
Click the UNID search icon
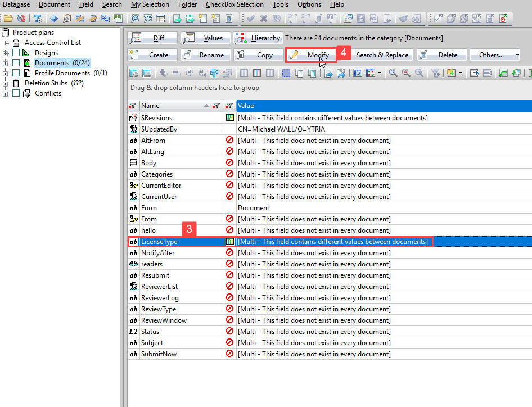pos(148,17)
